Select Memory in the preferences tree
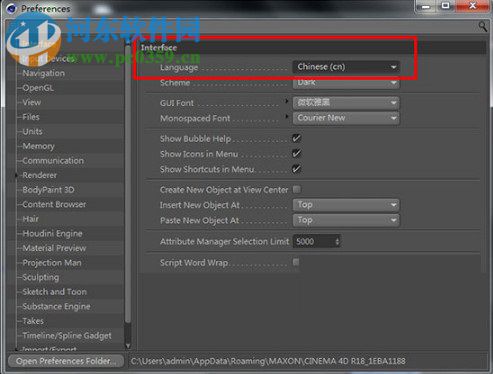Image resolution: width=493 pixels, height=374 pixels. (x=38, y=146)
